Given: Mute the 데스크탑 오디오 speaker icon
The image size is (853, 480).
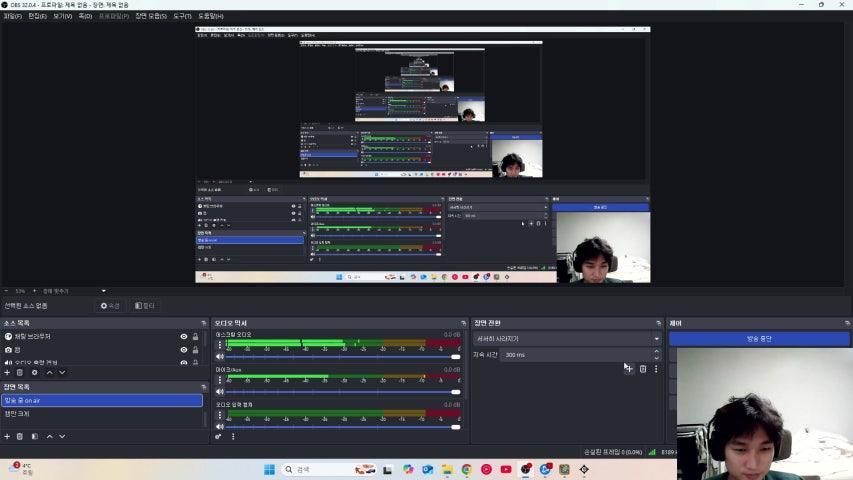Looking at the screenshot, I should click(220, 356).
